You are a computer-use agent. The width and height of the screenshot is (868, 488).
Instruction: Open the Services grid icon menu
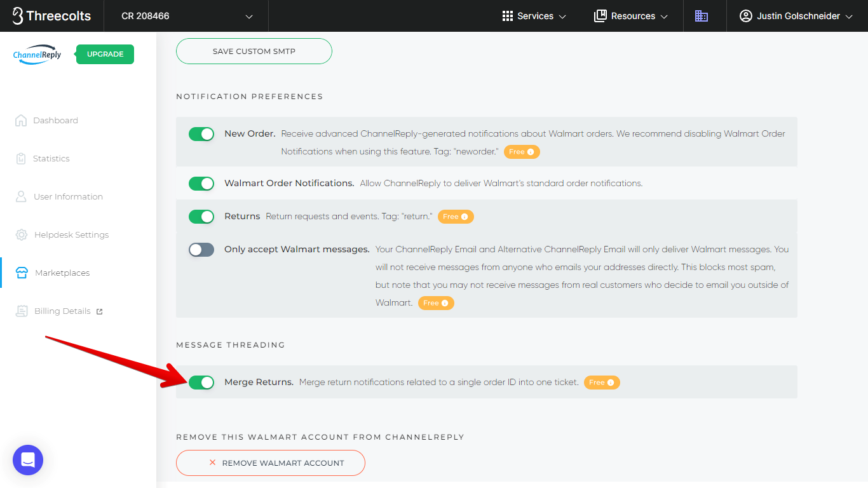click(x=507, y=16)
